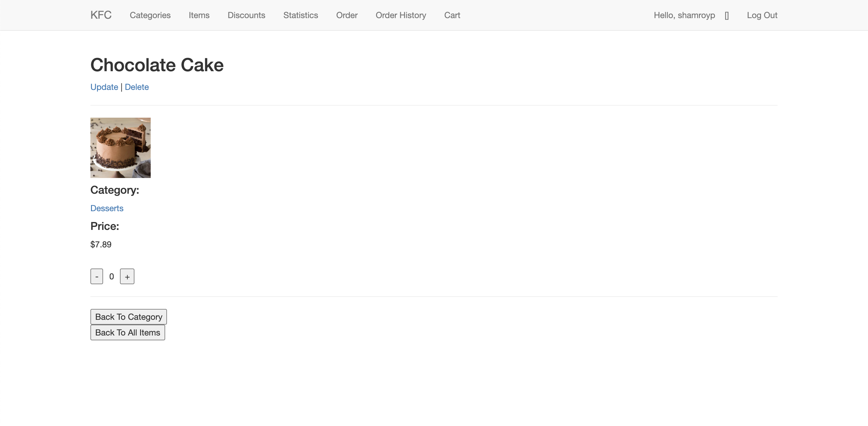Click the Hello, shamroyp greeting
This screenshot has width=868, height=426.
[x=684, y=15]
